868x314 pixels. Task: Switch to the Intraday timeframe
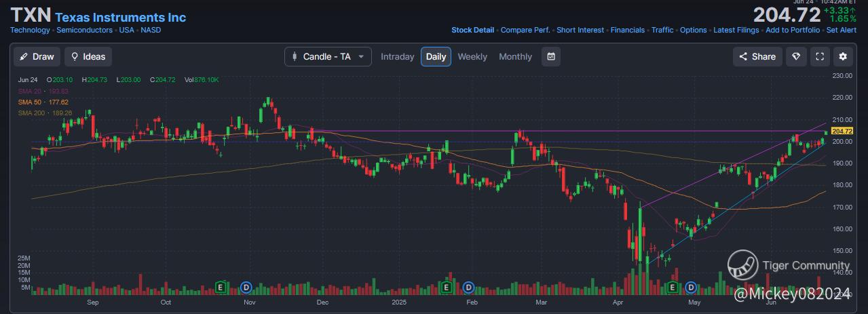(397, 57)
